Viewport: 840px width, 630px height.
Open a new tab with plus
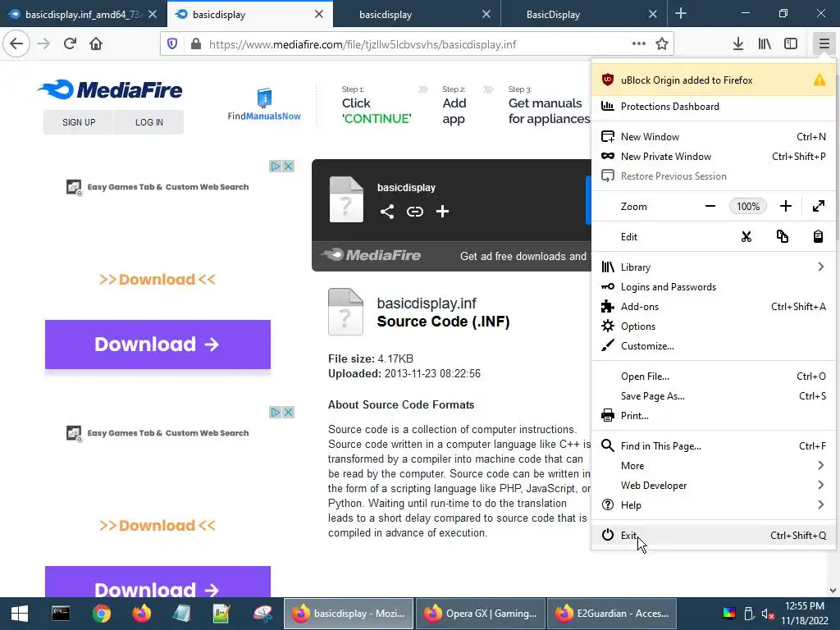[681, 14]
